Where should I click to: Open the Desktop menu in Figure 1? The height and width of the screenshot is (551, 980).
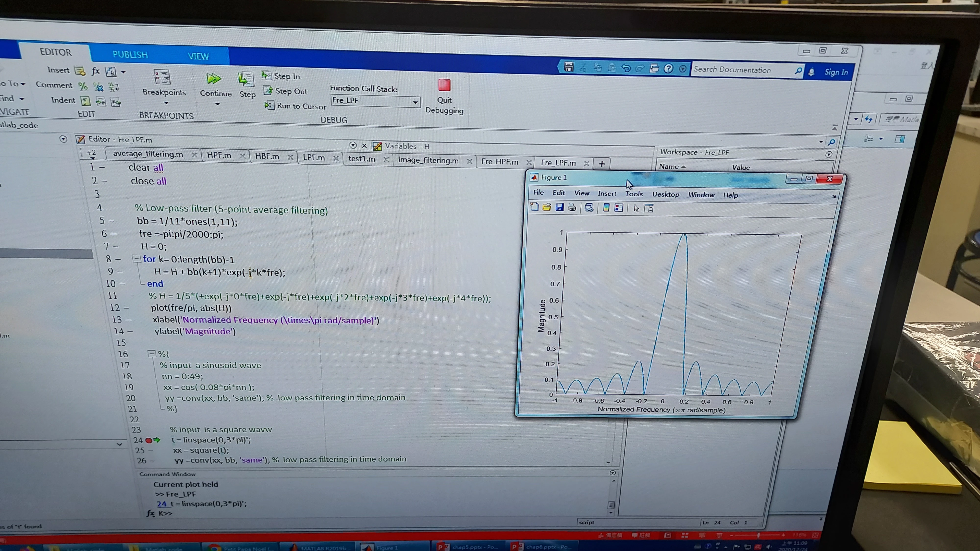coord(665,194)
